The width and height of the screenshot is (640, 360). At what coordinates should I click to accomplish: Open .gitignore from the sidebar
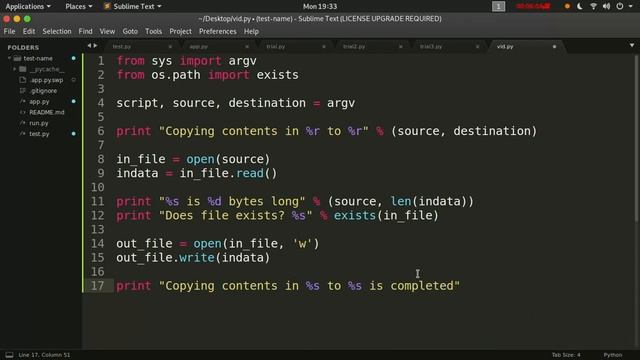(43, 91)
